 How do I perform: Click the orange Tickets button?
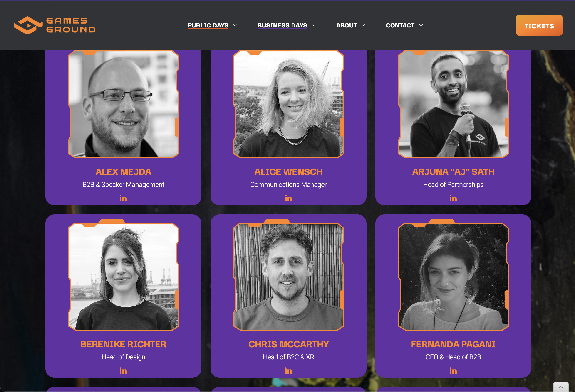tap(539, 25)
